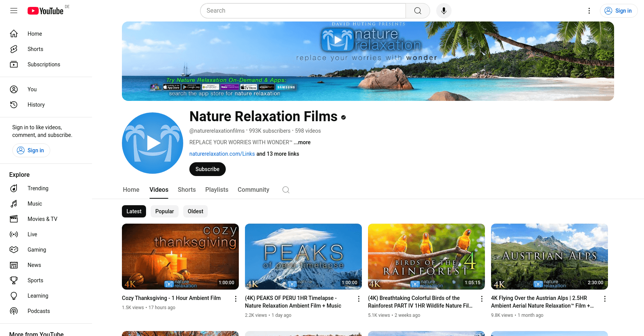The width and height of the screenshot is (644, 336).
Task: Expand channel description with ...more
Action: coord(302,142)
